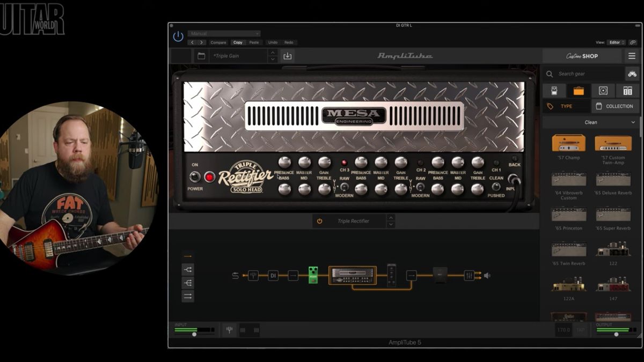This screenshot has height=362, width=644.
Task: Switch to the COLLECTION tab
Action: click(615, 106)
